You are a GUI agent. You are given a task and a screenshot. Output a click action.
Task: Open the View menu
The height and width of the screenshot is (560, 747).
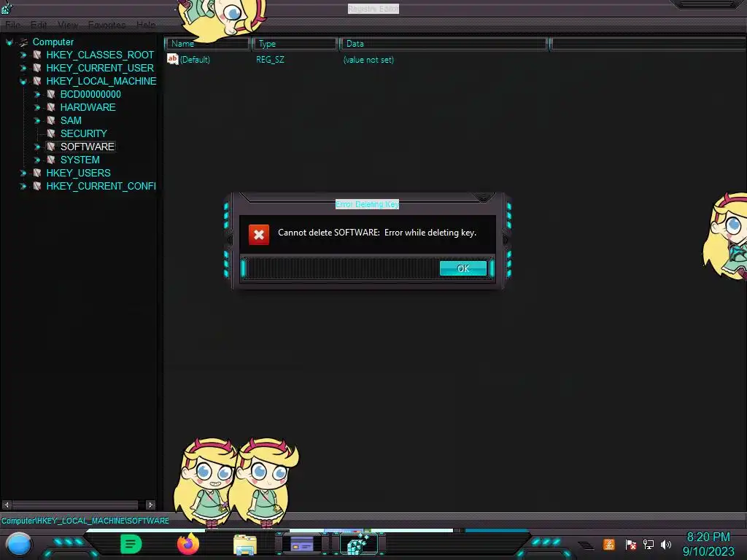[68, 25]
